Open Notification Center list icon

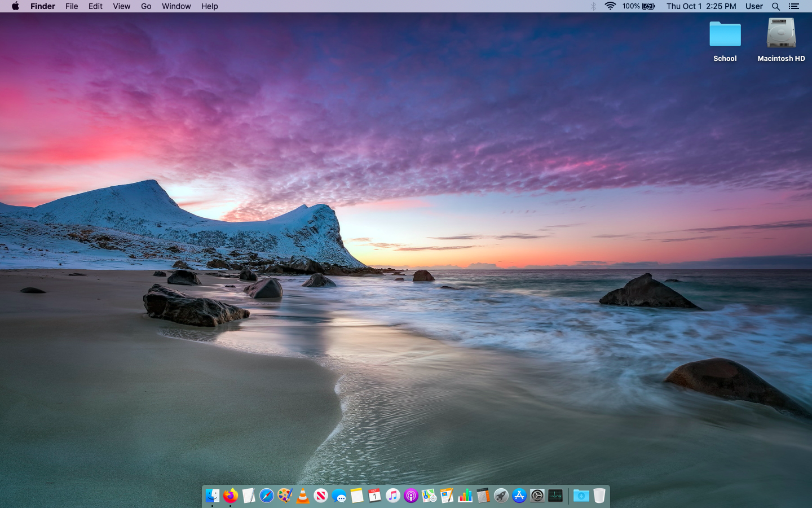[x=794, y=6]
